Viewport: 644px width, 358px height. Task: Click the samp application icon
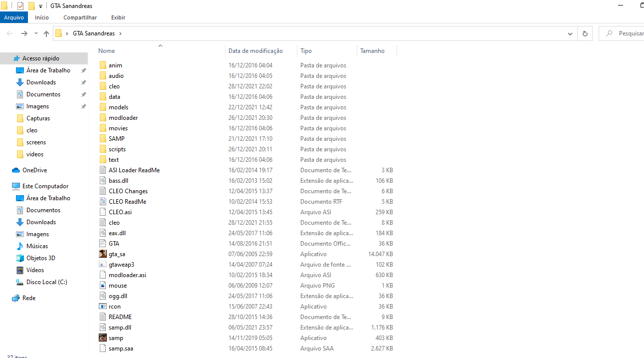(103, 338)
